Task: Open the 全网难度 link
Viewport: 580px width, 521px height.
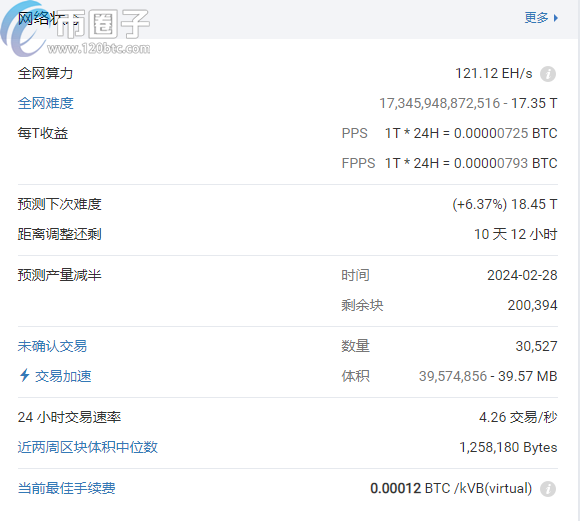Action: coord(45,103)
